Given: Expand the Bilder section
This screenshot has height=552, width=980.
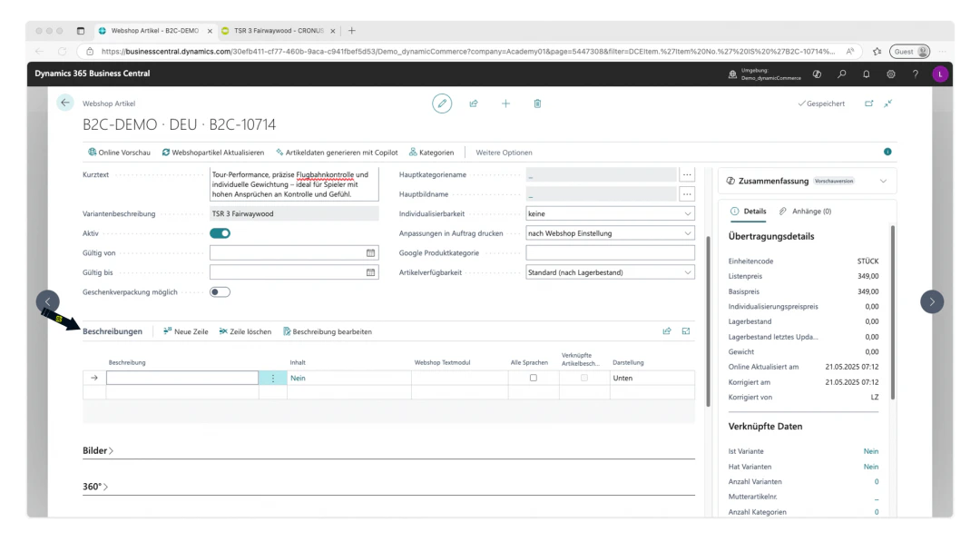Looking at the screenshot, I should 97,450.
